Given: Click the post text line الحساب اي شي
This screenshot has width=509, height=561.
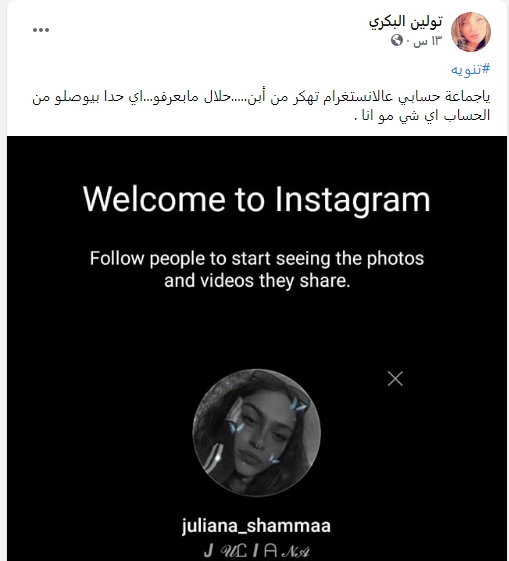Looking at the screenshot, I should 422,116.
